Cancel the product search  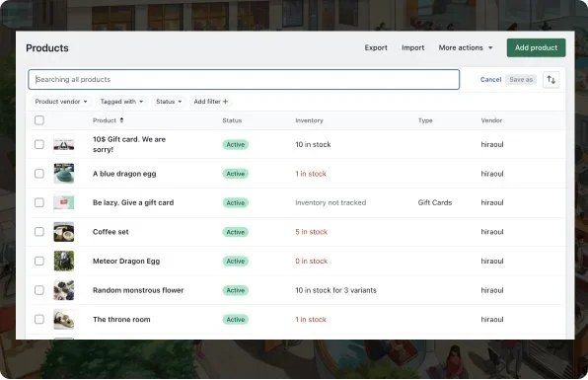click(490, 80)
